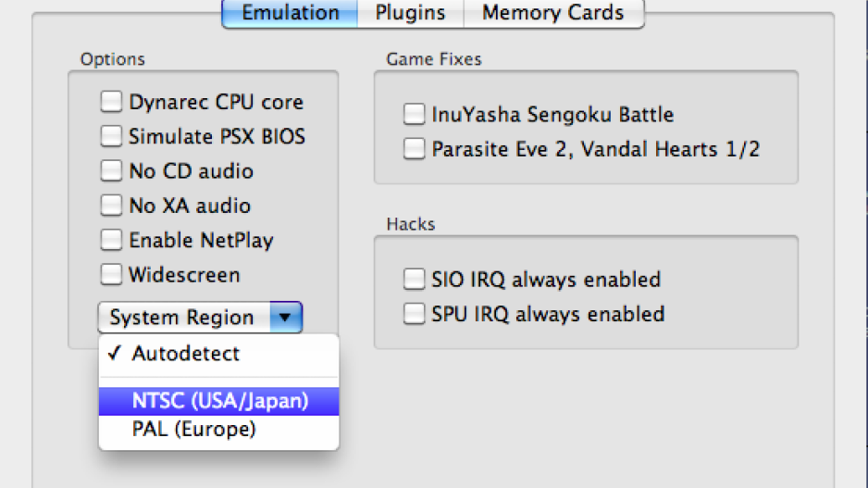The height and width of the screenshot is (488, 868).
Task: Enable the Dynarec CPU core checkbox
Action: point(111,101)
